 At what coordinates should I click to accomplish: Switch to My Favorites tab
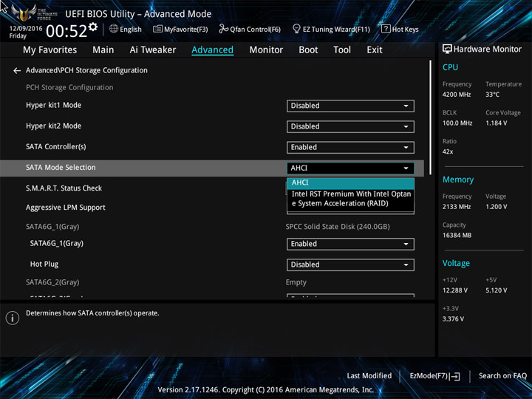click(50, 50)
